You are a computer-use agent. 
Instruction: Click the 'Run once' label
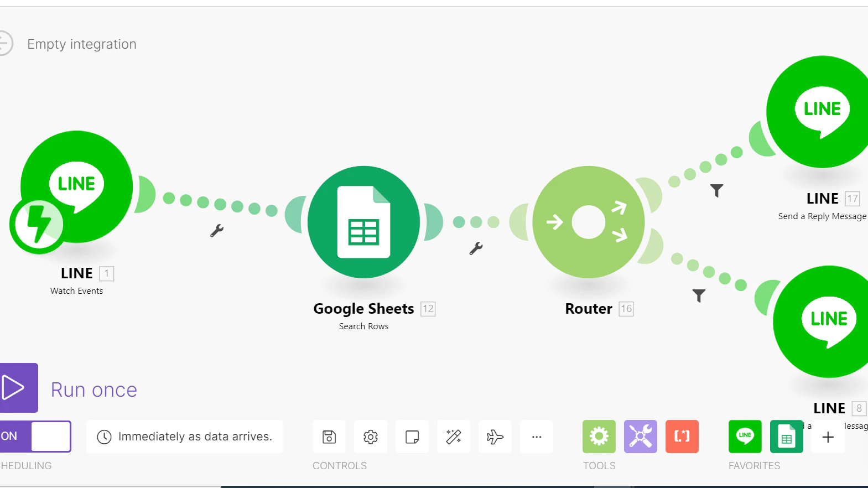[x=94, y=390]
